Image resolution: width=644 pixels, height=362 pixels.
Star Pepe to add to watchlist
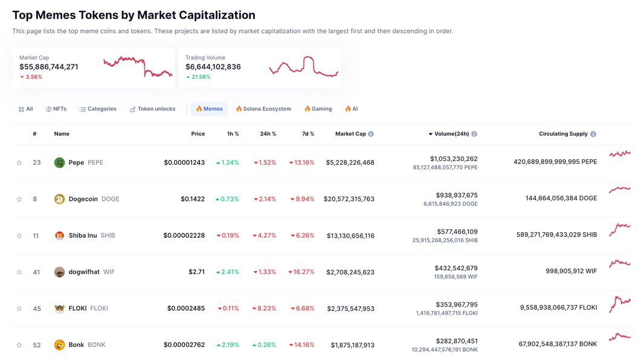coord(19,163)
